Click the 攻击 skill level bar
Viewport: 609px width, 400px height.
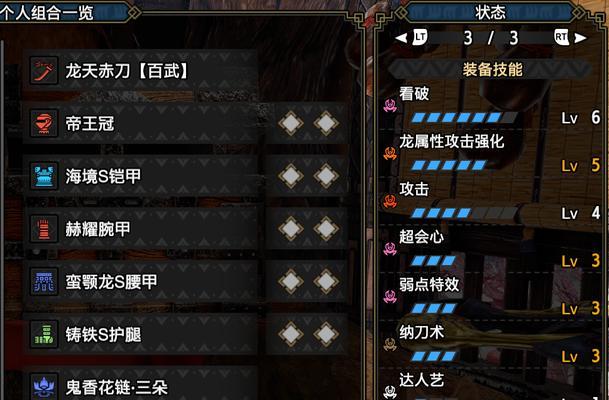tap(465, 213)
